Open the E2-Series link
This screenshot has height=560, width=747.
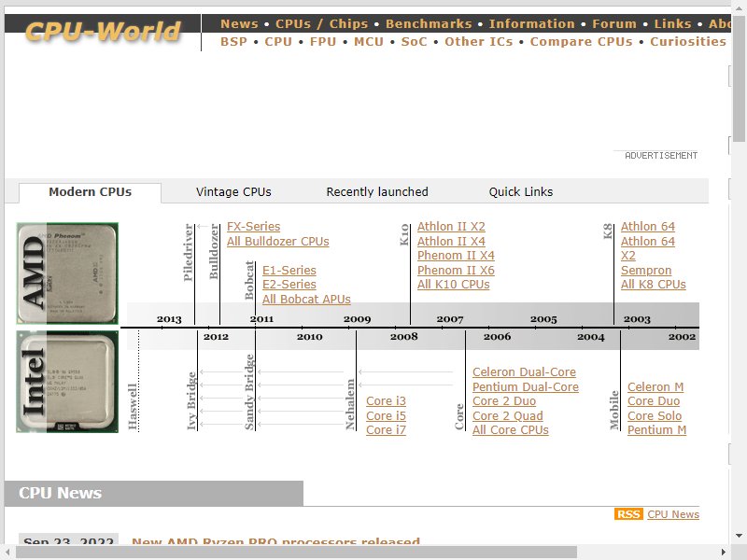(x=289, y=285)
